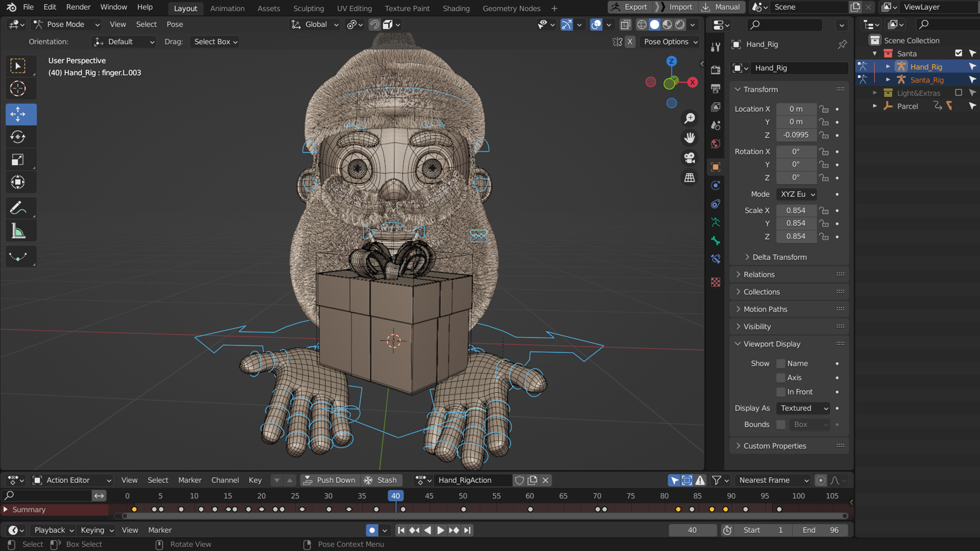Enable the Show Name checkbox
Screen dimensions: 980x551
coord(781,363)
